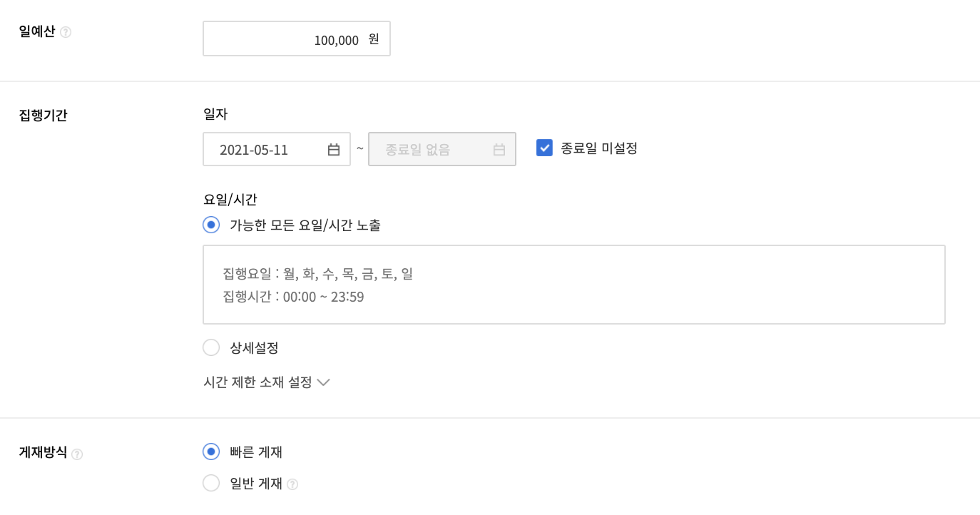This screenshot has height=515, width=980.
Task: Open the start date dropdown showing 2021-05-11
Action: 277,149
